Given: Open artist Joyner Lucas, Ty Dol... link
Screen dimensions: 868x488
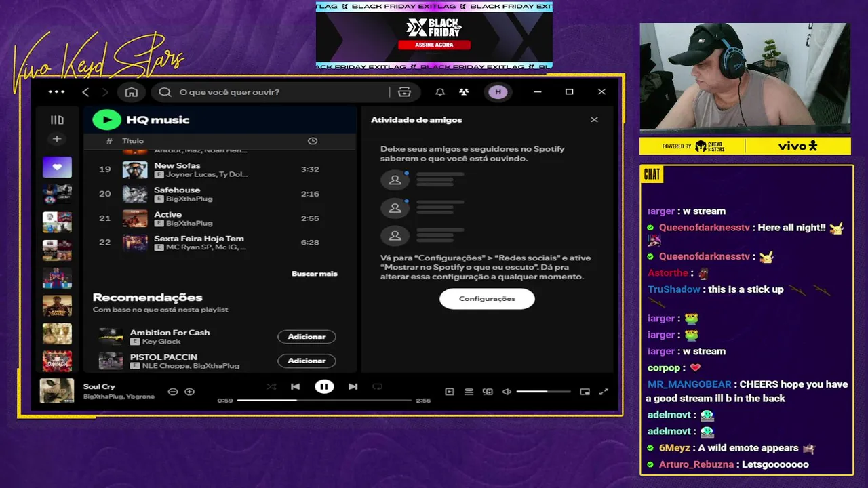Looking at the screenshot, I should pyautogui.click(x=207, y=174).
